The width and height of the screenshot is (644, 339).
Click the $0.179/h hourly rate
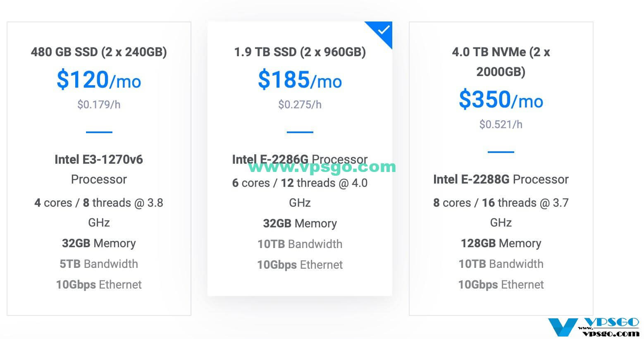click(99, 105)
